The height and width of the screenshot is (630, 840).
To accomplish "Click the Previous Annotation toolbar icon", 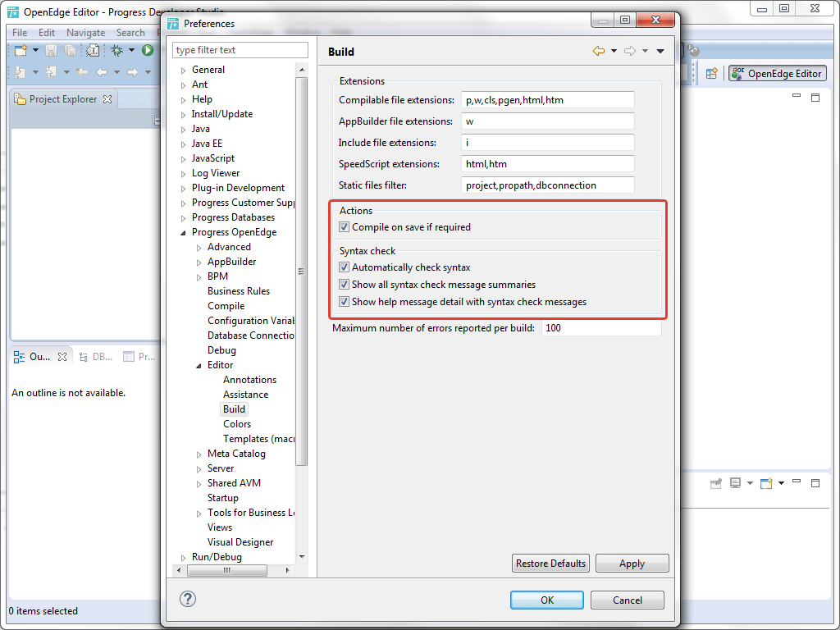I will click(51, 72).
